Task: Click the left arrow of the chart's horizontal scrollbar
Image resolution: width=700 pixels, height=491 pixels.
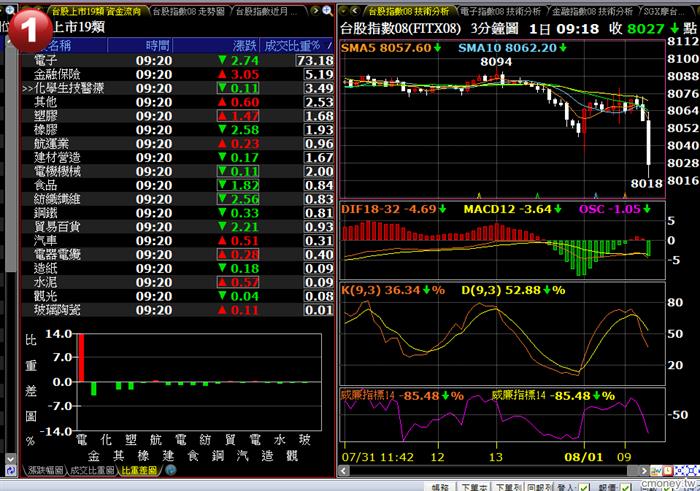Action: (343, 470)
